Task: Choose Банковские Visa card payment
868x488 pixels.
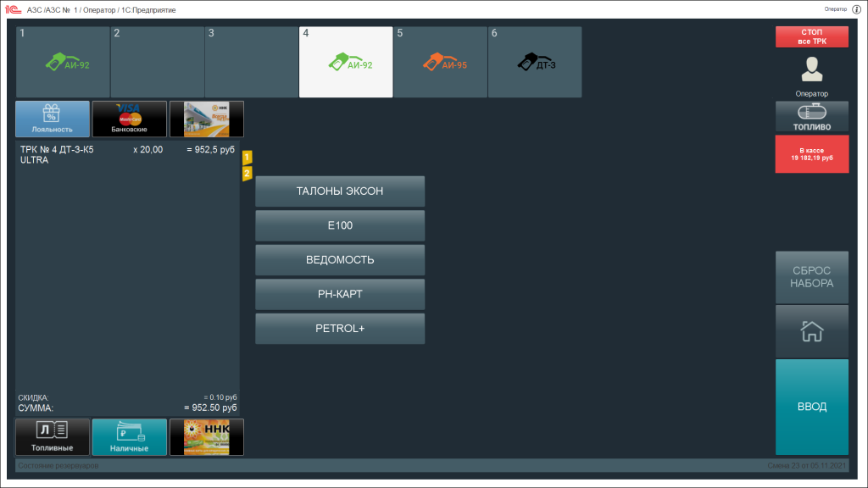Action: coord(129,119)
